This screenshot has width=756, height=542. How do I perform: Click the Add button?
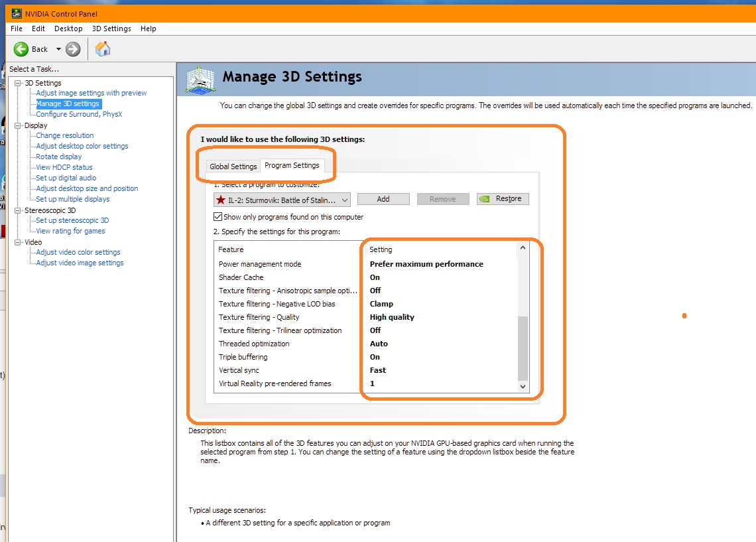click(383, 199)
